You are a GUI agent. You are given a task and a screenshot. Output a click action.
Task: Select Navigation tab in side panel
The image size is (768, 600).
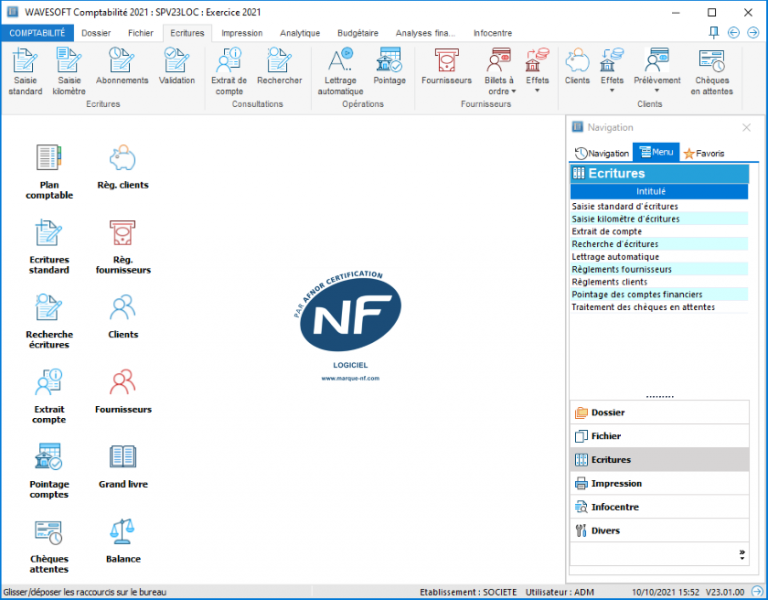point(601,153)
